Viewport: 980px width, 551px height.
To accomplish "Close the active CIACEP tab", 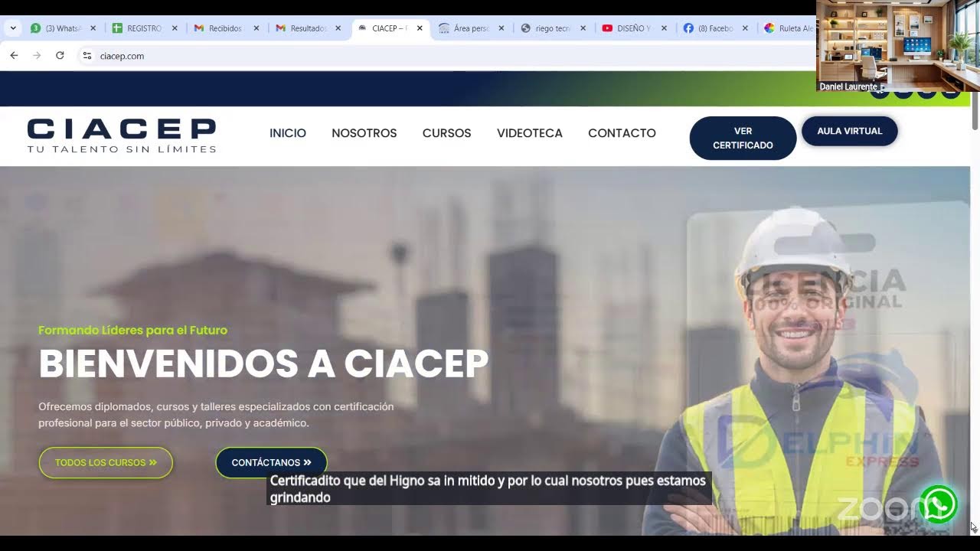I will [420, 28].
